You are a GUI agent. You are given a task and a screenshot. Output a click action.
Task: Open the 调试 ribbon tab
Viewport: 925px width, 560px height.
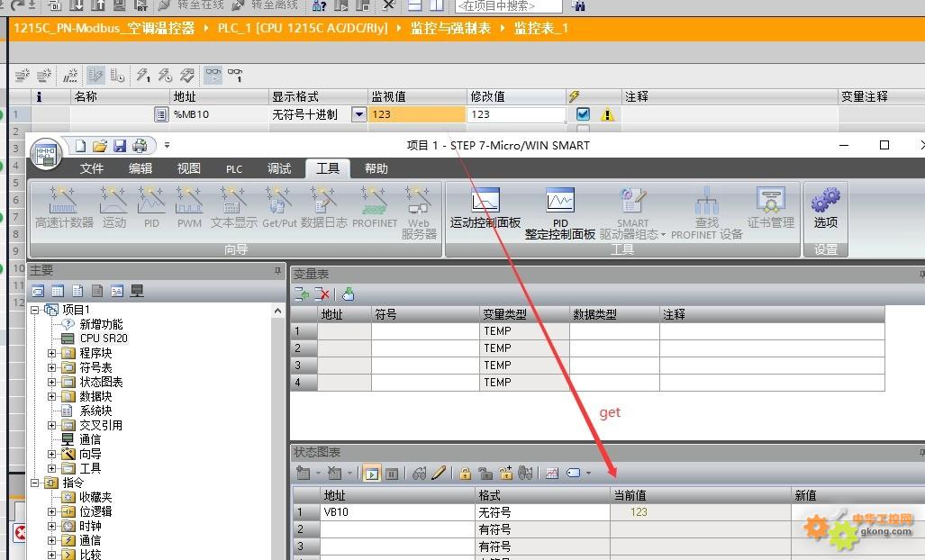(x=279, y=168)
